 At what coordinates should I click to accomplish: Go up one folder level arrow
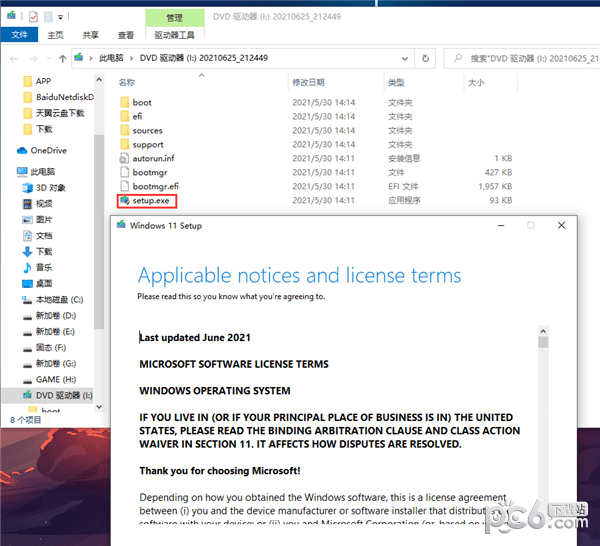point(62,59)
